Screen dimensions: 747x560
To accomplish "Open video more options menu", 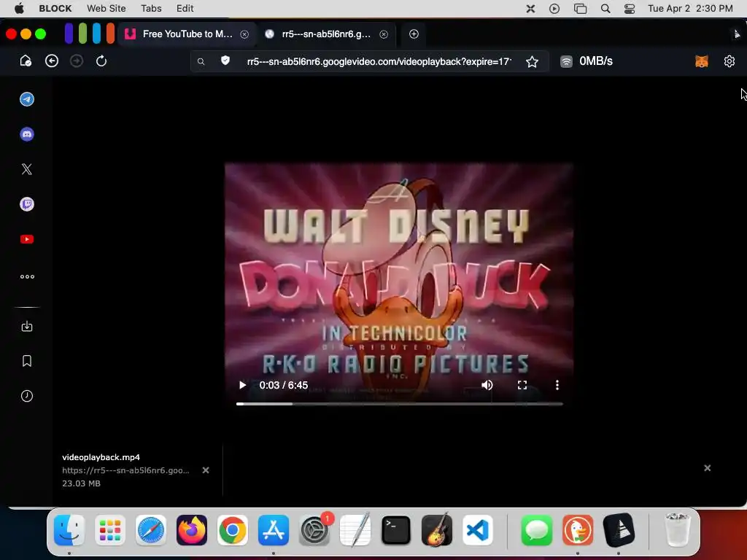I will pyautogui.click(x=557, y=385).
